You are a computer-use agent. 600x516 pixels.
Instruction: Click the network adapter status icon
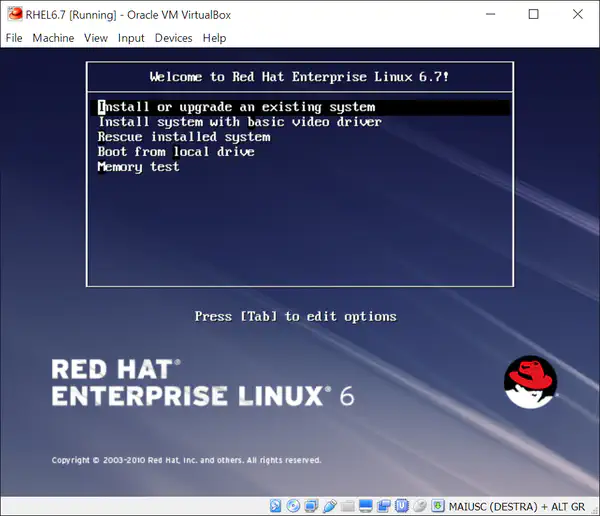coord(311,506)
